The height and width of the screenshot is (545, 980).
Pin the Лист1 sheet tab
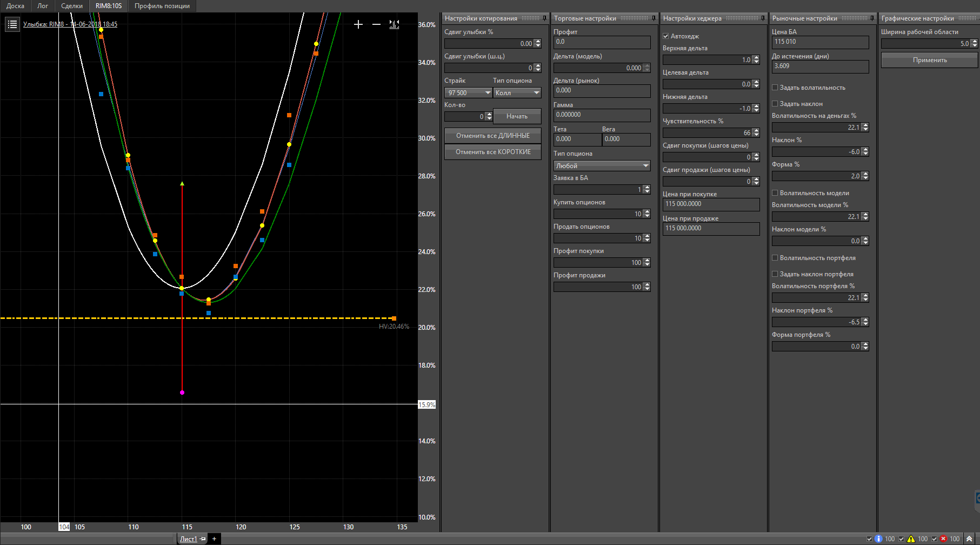(x=203, y=539)
